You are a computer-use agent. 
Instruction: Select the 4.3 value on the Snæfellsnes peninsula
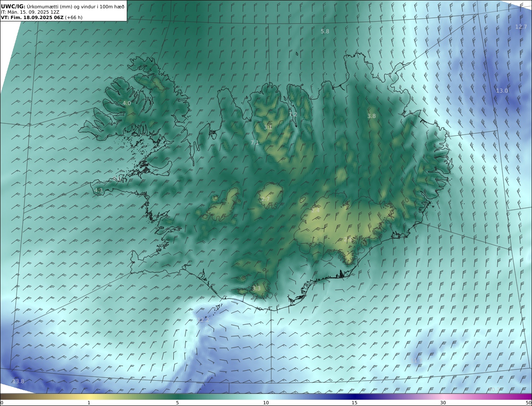click(99, 191)
